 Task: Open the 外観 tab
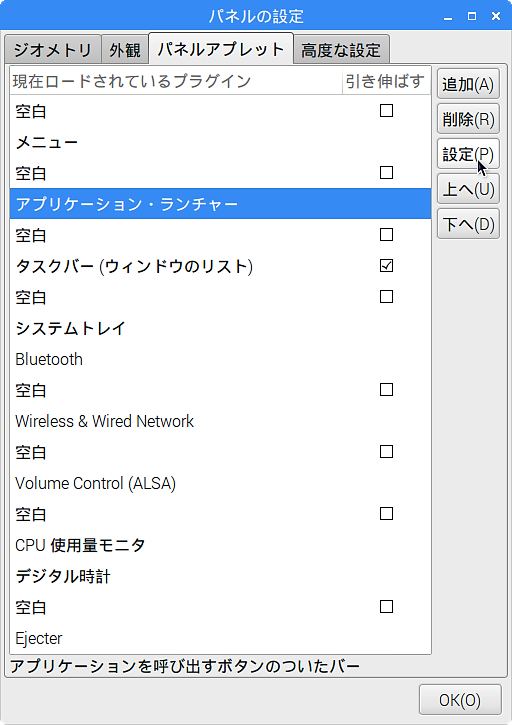125,49
